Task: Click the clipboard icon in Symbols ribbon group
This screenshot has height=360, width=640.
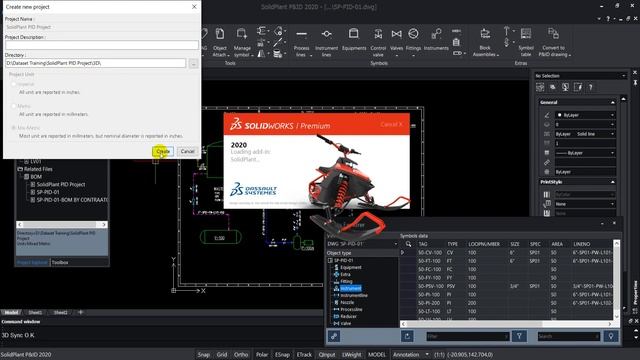Action: pyautogui.click(x=456, y=42)
